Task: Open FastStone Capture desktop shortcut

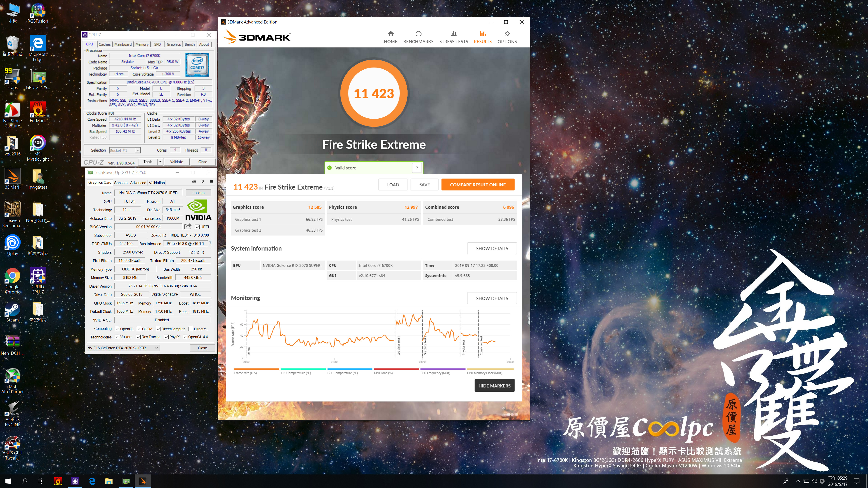Action: (12, 115)
